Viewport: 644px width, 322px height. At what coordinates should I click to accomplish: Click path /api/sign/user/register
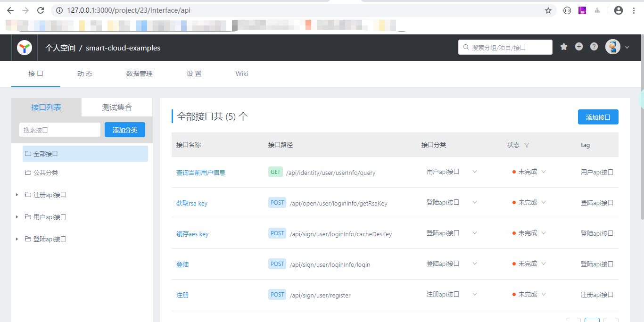tap(320, 295)
